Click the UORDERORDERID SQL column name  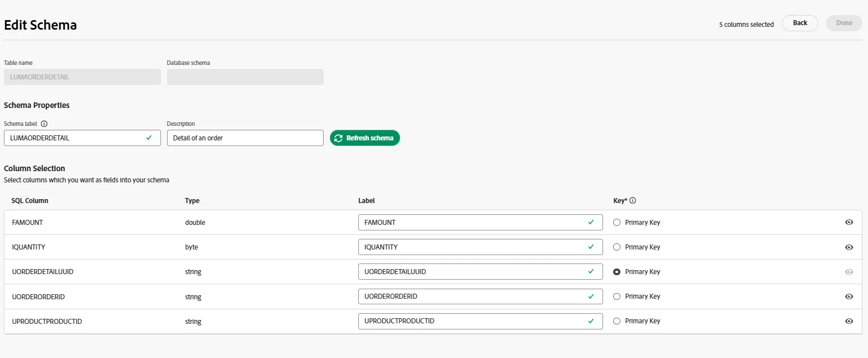tap(38, 296)
